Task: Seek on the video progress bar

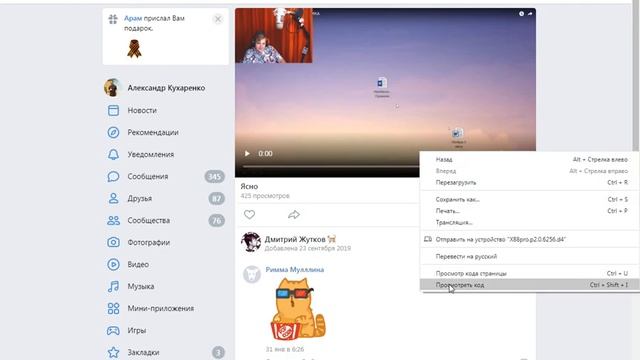Action: [x=331, y=167]
